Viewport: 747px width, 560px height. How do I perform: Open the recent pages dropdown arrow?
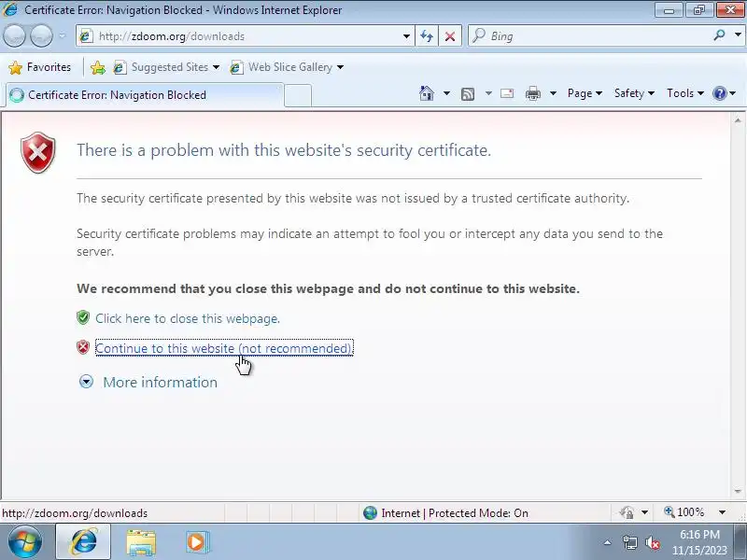pos(63,35)
